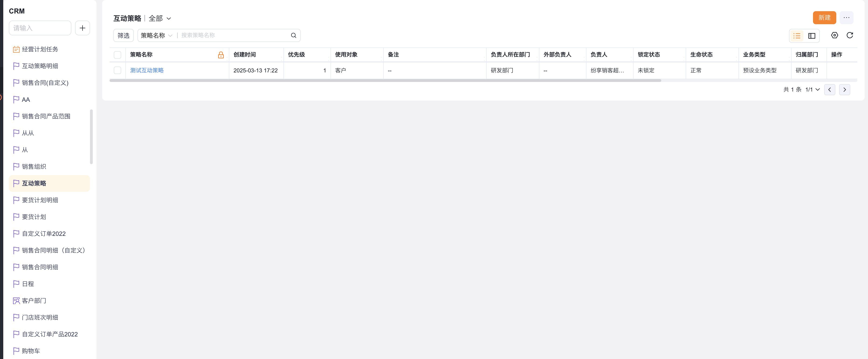Open 销售合同(自定义) in sidebar
This screenshot has width=868, height=359.
[50, 83]
